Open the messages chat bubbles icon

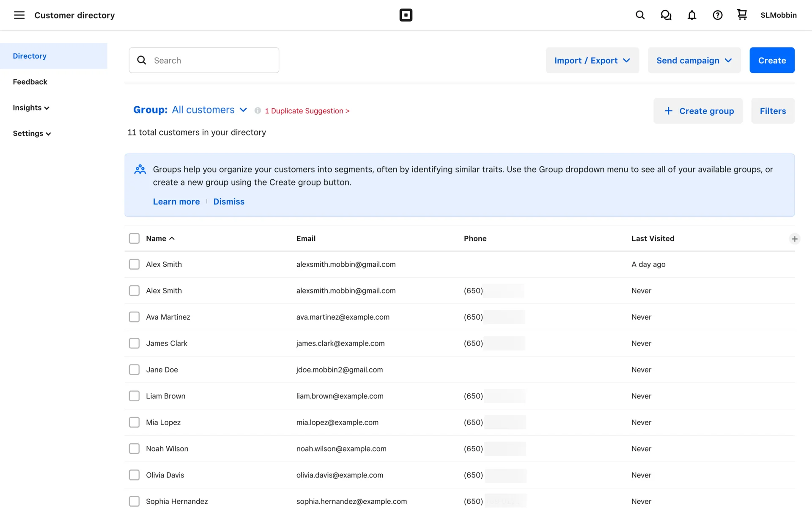[666, 15]
